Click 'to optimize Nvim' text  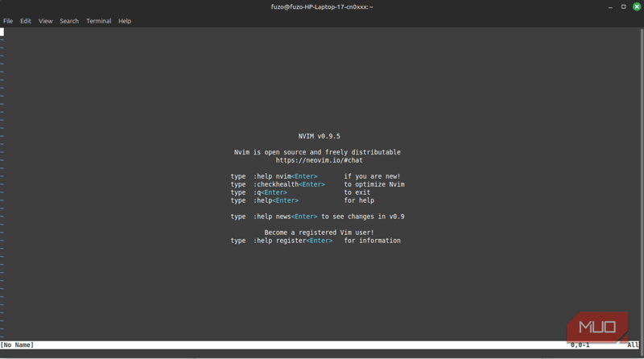pyautogui.click(x=374, y=184)
